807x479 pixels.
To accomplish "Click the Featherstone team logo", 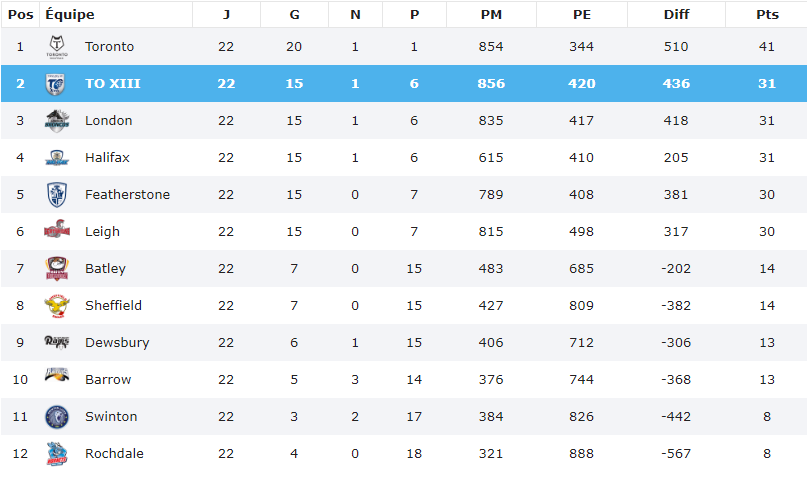I will click(x=57, y=195).
